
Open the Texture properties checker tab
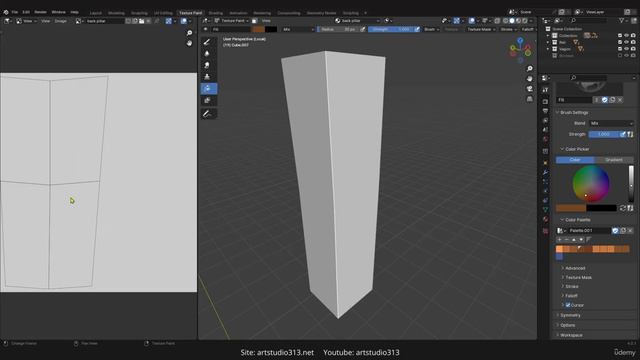545,231
